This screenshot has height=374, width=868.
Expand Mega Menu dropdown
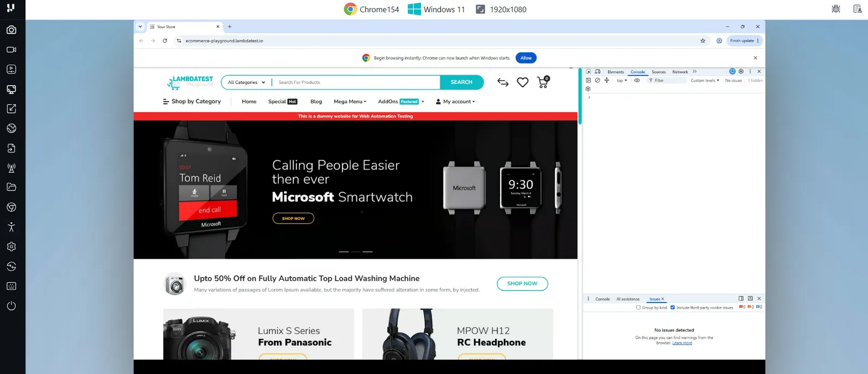pos(350,102)
